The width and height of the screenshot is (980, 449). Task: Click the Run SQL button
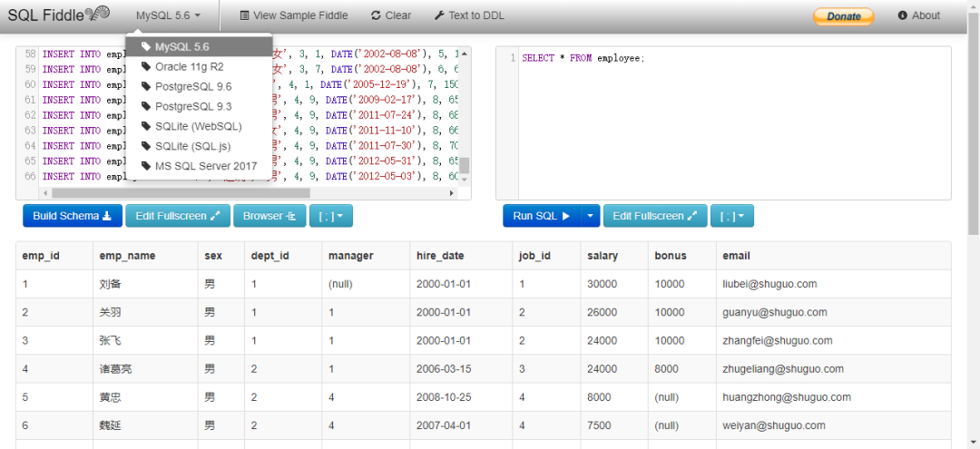tap(542, 216)
